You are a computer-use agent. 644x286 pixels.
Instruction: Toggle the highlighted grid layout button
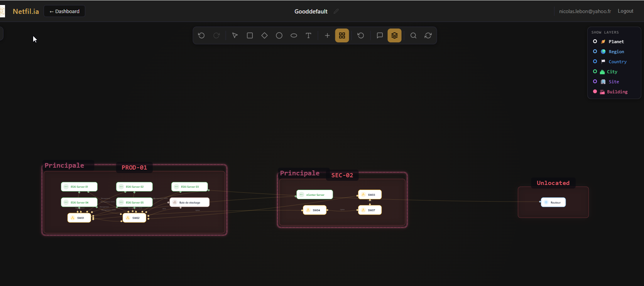point(342,35)
